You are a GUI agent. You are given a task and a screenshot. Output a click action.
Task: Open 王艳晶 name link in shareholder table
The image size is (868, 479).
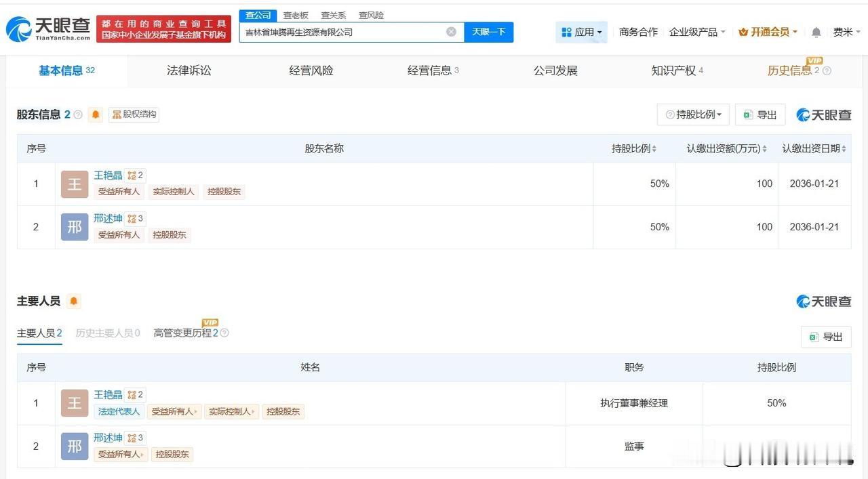(108, 175)
